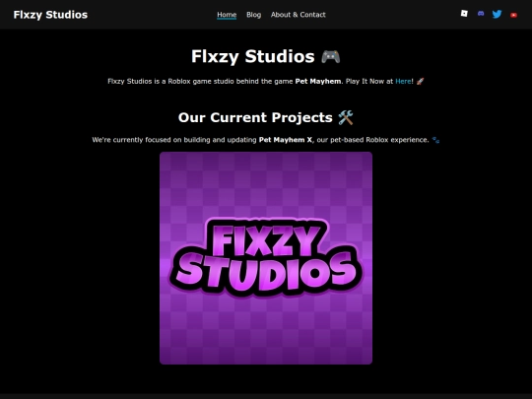Click the bold 'Pet Mayhem' game name
Image resolution: width=532 pixels, height=399 pixels.
pyautogui.click(x=318, y=81)
